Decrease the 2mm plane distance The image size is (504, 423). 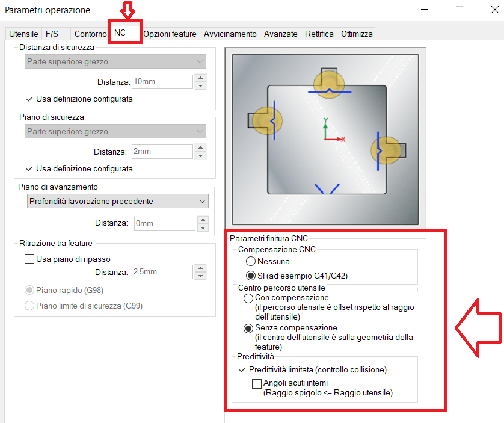(x=200, y=155)
